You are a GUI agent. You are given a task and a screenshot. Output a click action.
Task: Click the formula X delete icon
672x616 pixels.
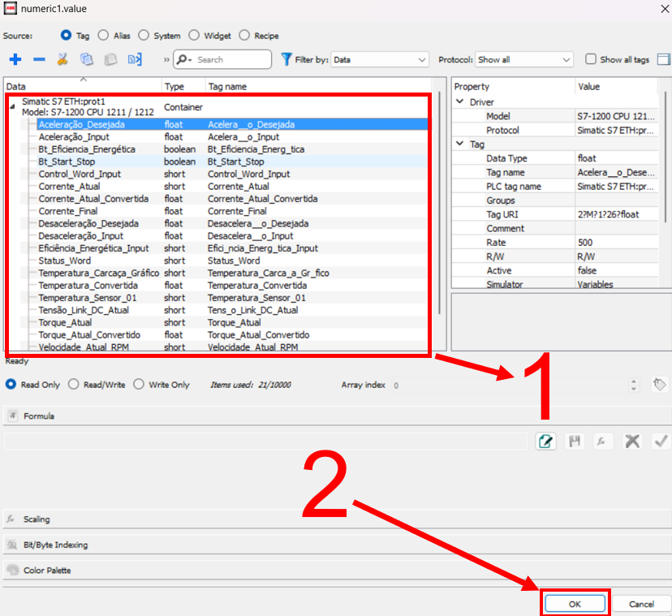tap(632, 441)
